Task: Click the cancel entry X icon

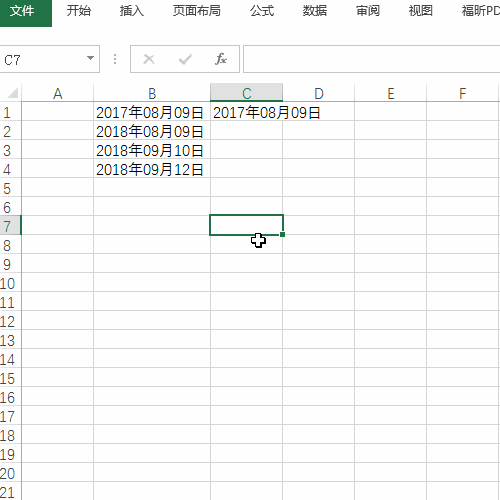Action: (x=149, y=59)
